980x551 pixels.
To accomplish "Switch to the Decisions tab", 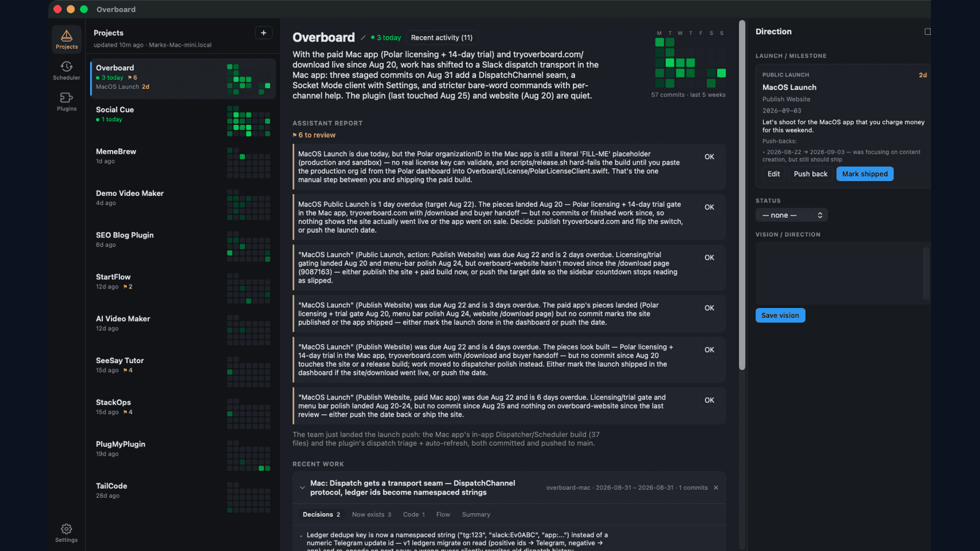I will pos(321,515).
